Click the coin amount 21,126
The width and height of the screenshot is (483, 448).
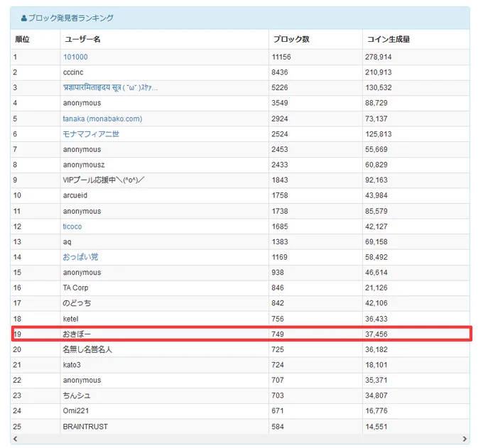(376, 288)
